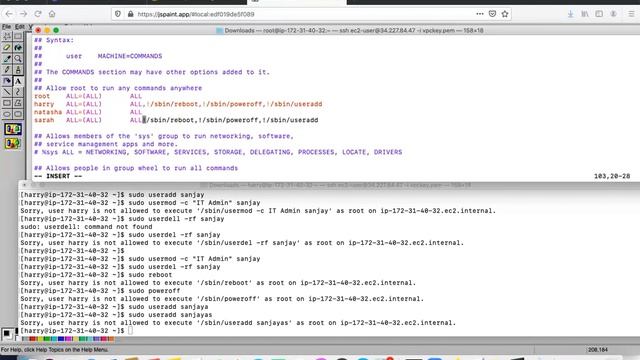The height and width of the screenshot is (360, 640).
Task: Pick the blue palette color
Action: tap(61, 339)
